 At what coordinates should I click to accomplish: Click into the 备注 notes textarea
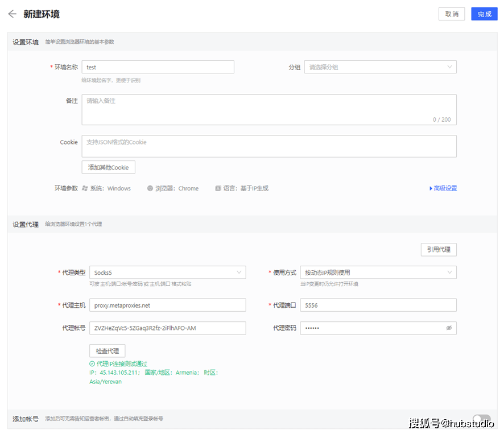(x=268, y=109)
